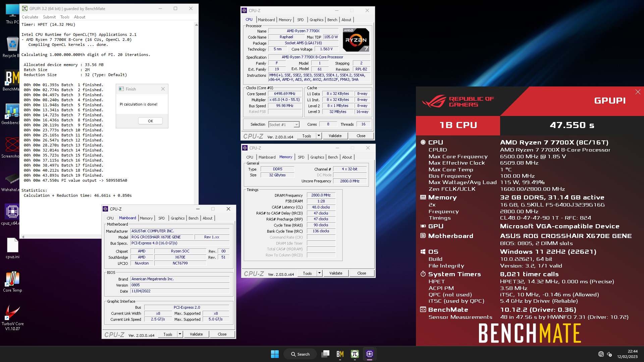644x362 pixels.
Task: Open the About menu in GPUPI
Action: click(x=79, y=17)
